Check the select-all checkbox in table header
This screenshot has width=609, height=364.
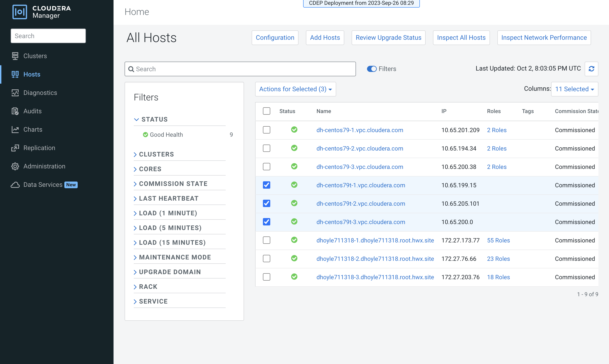[x=266, y=111]
